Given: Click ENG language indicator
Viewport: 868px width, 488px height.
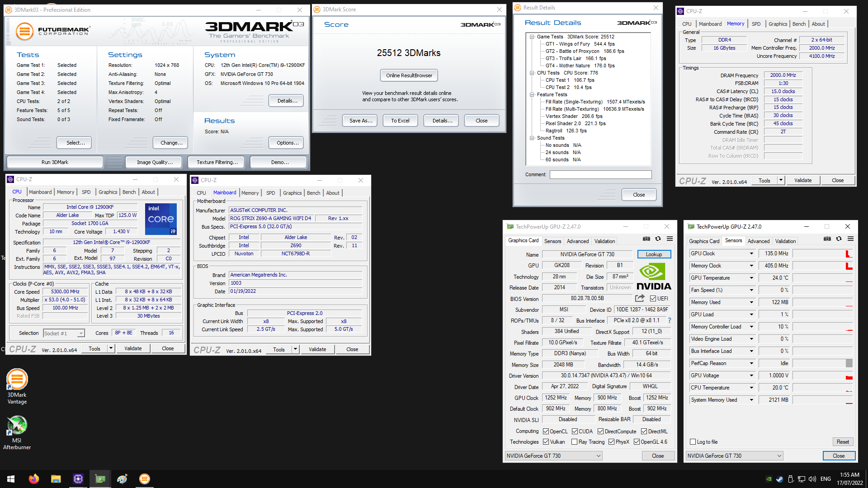Looking at the screenshot, I should 826,479.
